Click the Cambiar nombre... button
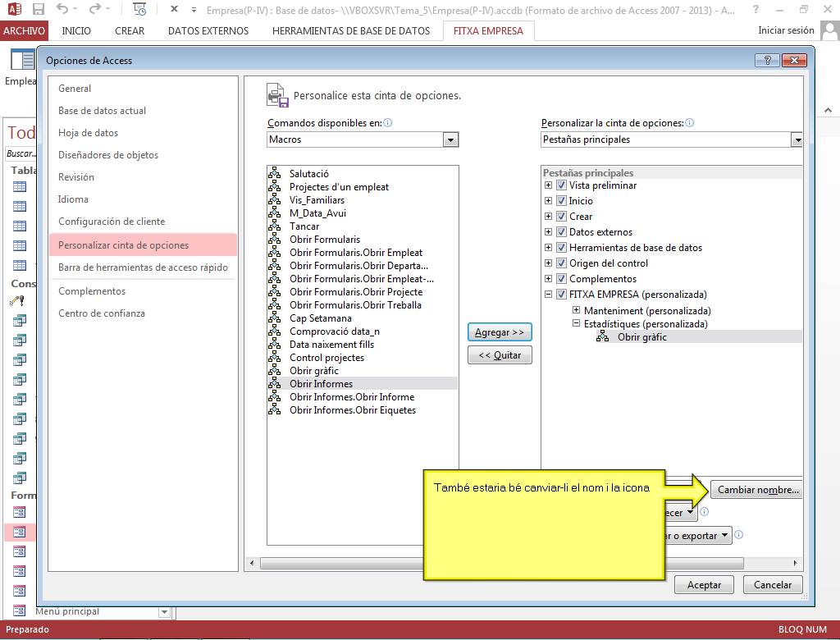Image resolution: width=840 pixels, height=640 pixels. pos(756,489)
